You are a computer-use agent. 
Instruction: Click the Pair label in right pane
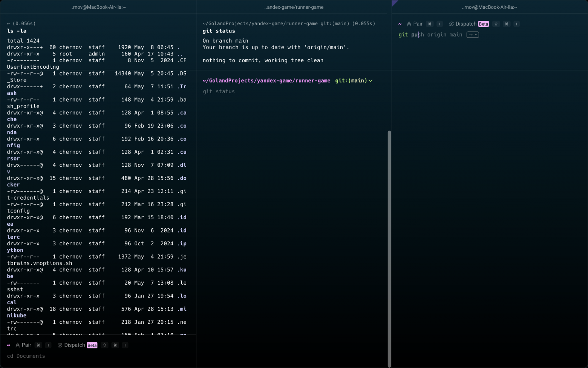click(418, 24)
